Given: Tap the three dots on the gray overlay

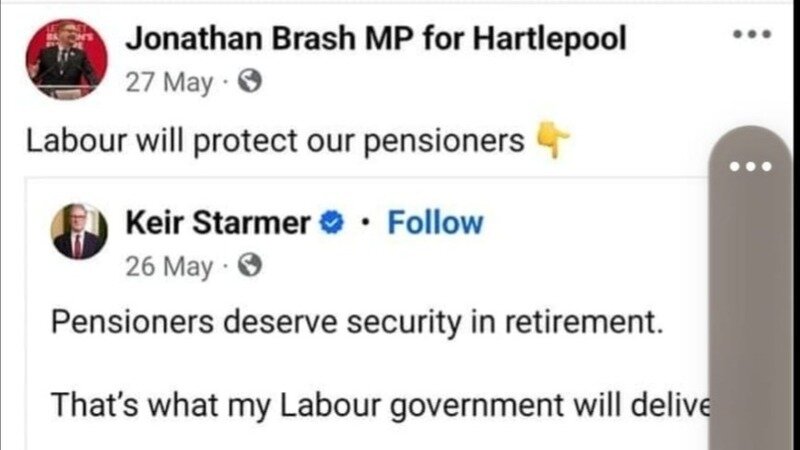Looking at the screenshot, I should coord(752,166).
